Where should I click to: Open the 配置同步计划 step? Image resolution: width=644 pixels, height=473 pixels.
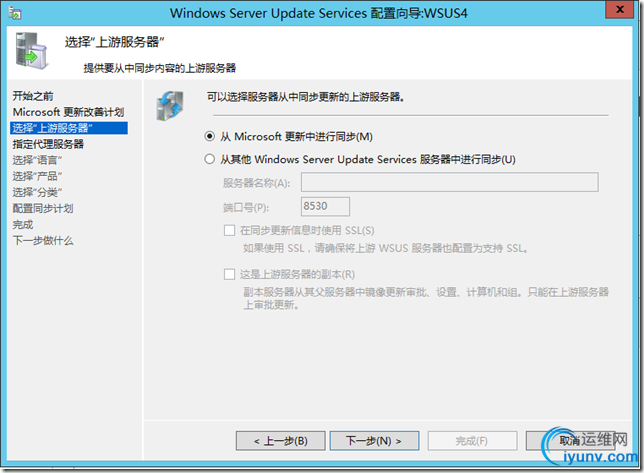pos(42,208)
